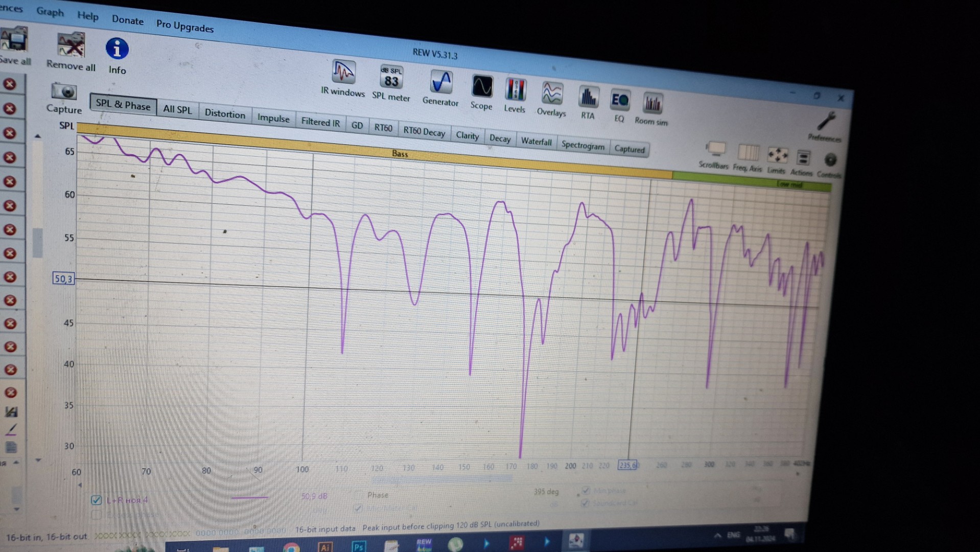The width and height of the screenshot is (980, 552).
Task: Open Preferences with the wrench icon
Action: (x=825, y=123)
